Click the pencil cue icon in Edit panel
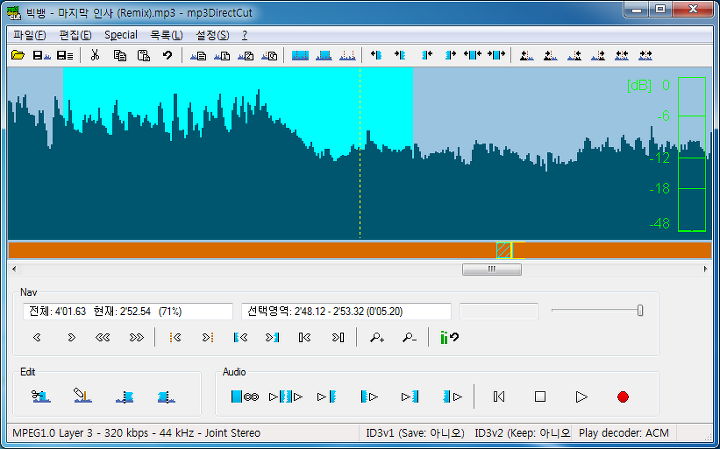Image resolution: width=720 pixels, height=449 pixels. click(x=82, y=396)
